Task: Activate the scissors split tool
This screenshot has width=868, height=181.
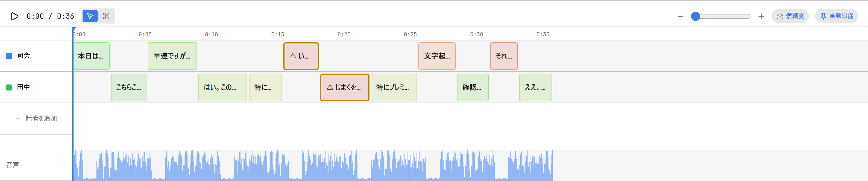Action: [106, 16]
